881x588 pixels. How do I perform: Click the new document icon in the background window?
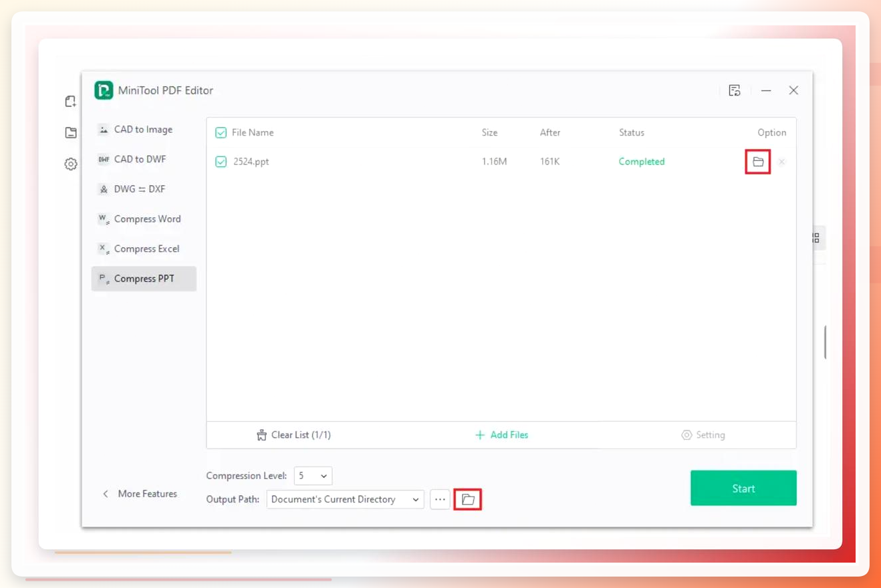[x=71, y=102]
